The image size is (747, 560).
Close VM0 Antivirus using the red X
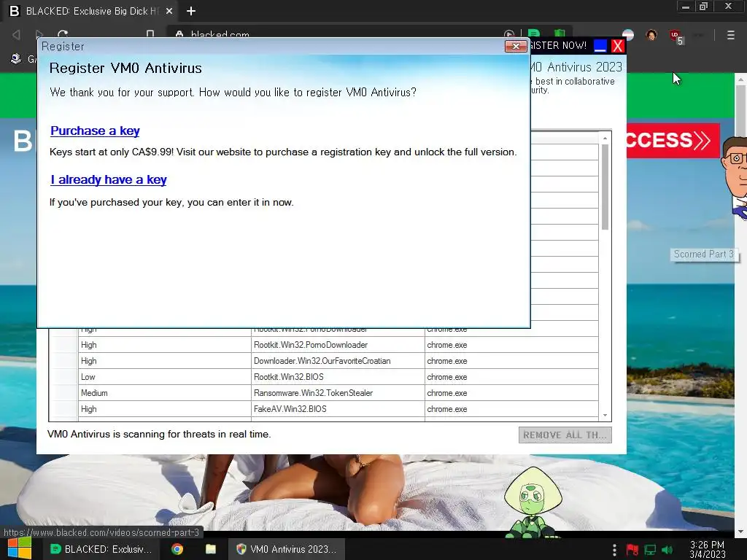click(x=617, y=46)
